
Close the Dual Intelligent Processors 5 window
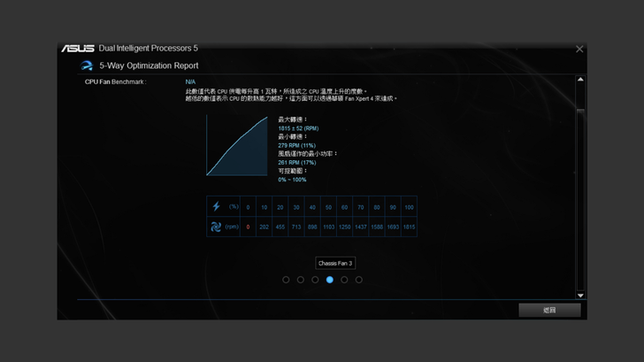coord(579,50)
